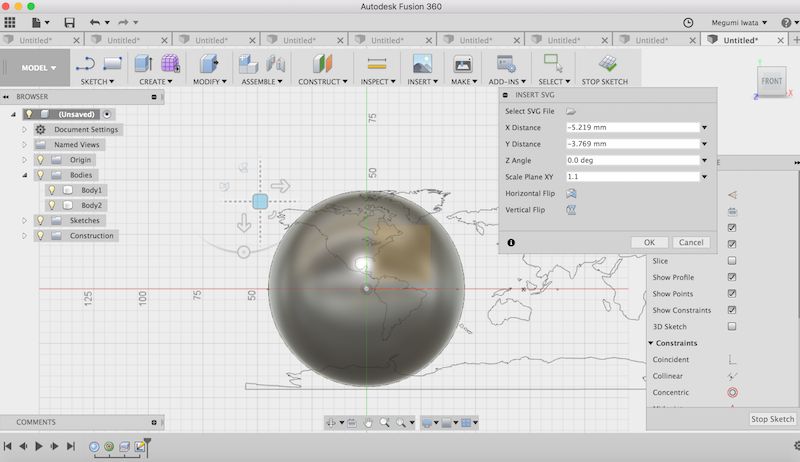This screenshot has height=462, width=800.
Task: Open the SKETCH menu
Action: coord(97,82)
